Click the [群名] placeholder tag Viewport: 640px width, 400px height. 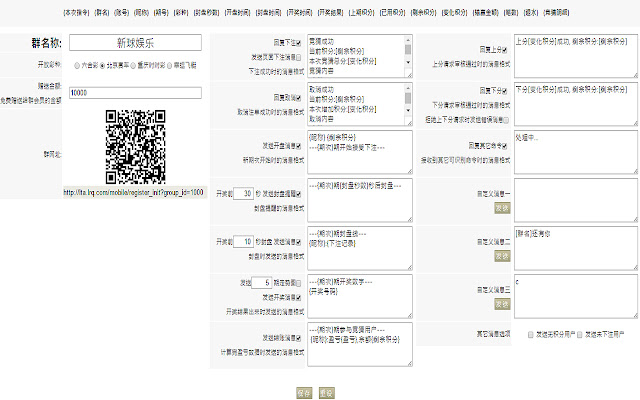[102, 13]
